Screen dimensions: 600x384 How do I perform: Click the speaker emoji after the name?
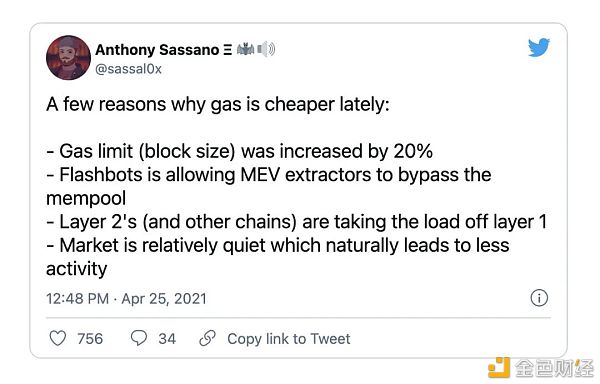pos(266,49)
